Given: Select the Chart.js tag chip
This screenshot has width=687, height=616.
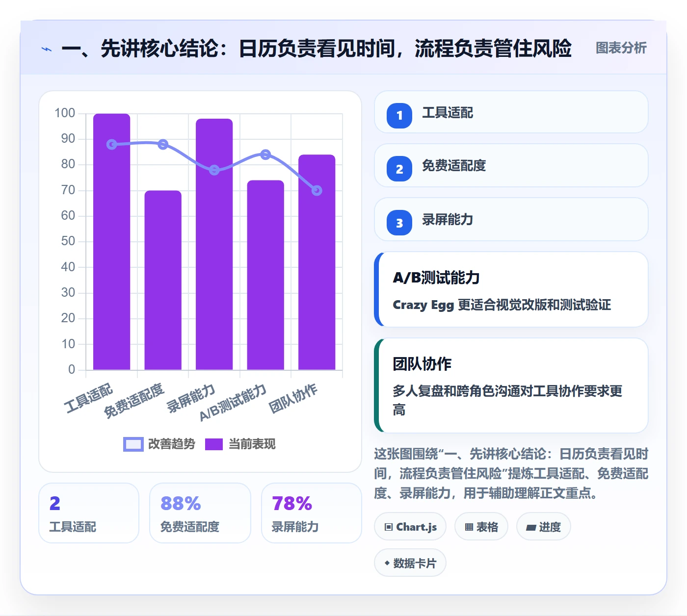Looking at the screenshot, I should click(410, 527).
